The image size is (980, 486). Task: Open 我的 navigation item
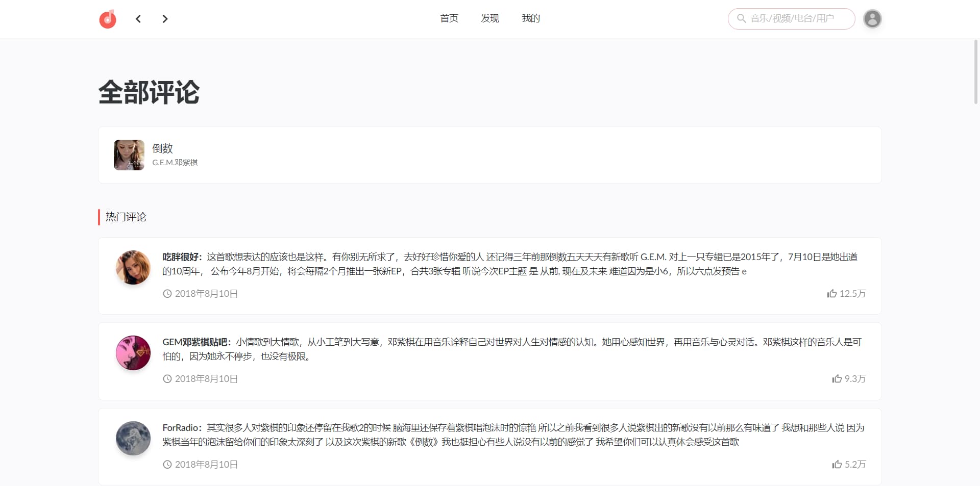tap(530, 18)
